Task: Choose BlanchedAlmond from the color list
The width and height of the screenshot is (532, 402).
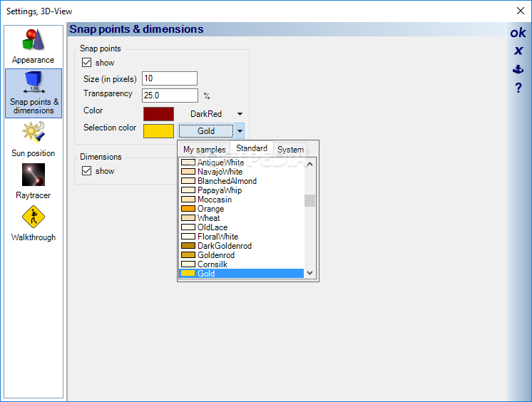Action: click(x=241, y=181)
